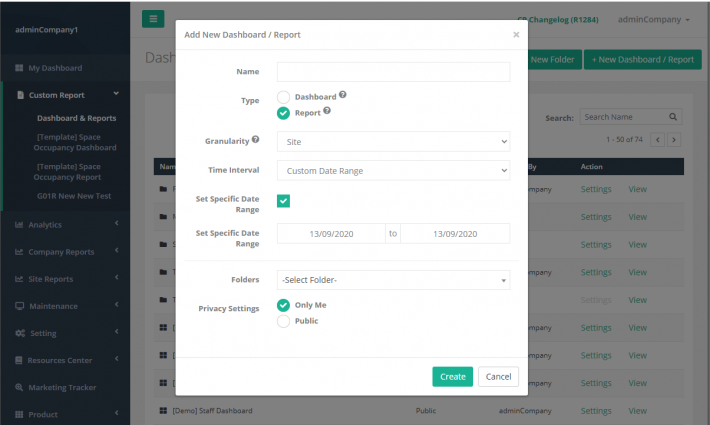Go to previous page arrow

pos(657,140)
